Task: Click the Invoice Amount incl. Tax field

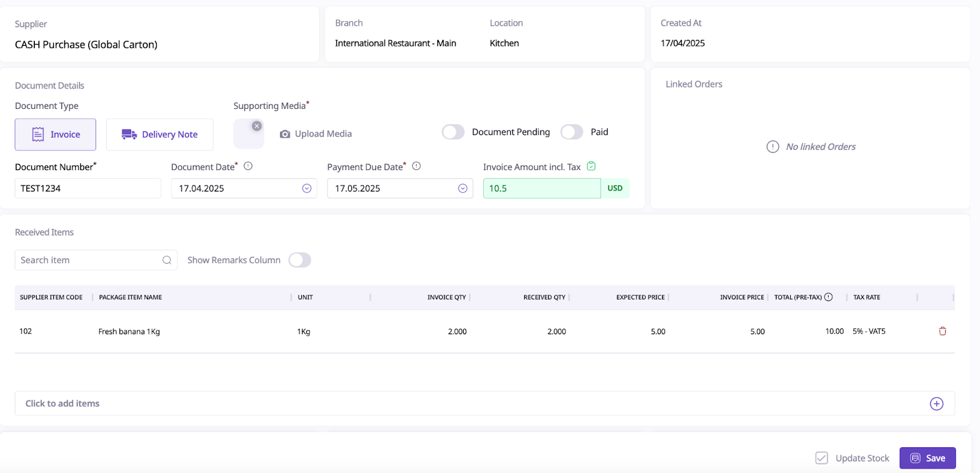Action: point(541,188)
